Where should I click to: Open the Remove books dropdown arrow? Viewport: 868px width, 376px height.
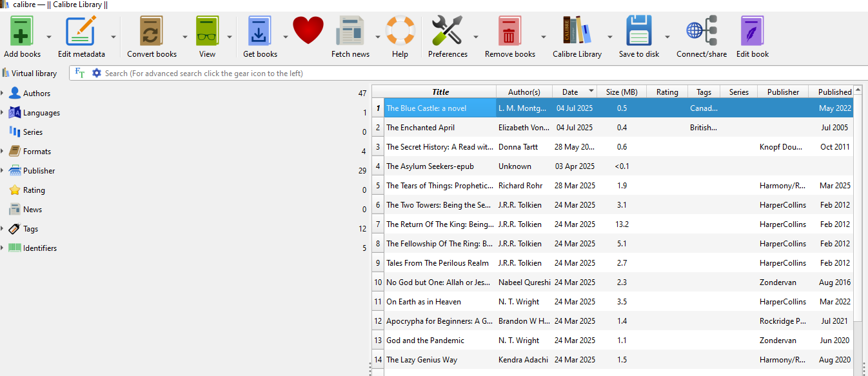click(x=544, y=37)
